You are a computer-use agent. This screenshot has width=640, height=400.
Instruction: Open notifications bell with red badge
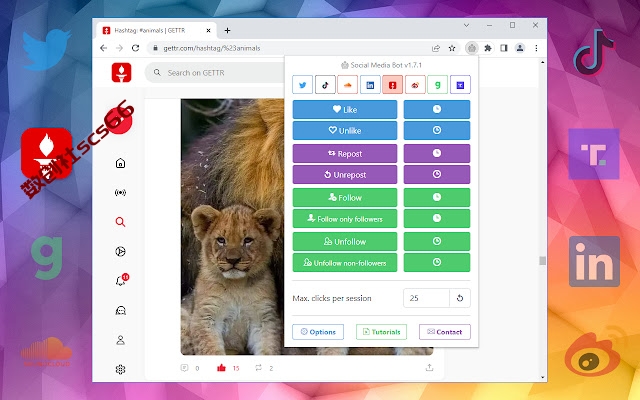point(121,280)
